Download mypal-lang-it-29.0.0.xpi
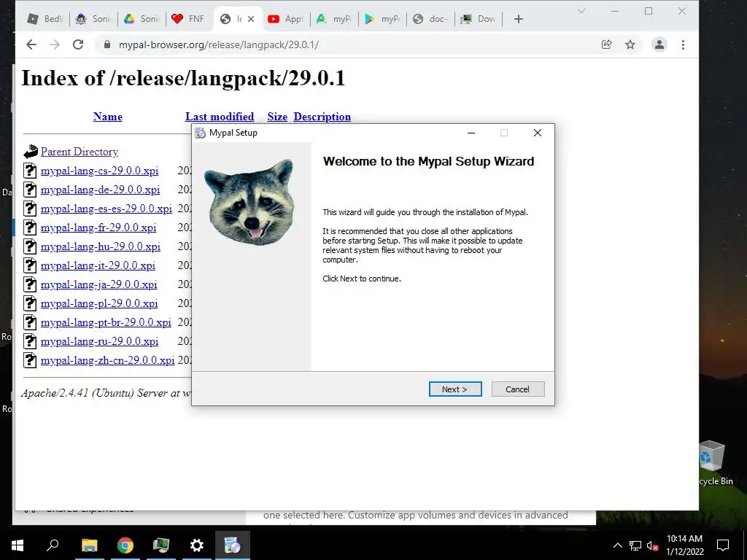 [x=98, y=265]
